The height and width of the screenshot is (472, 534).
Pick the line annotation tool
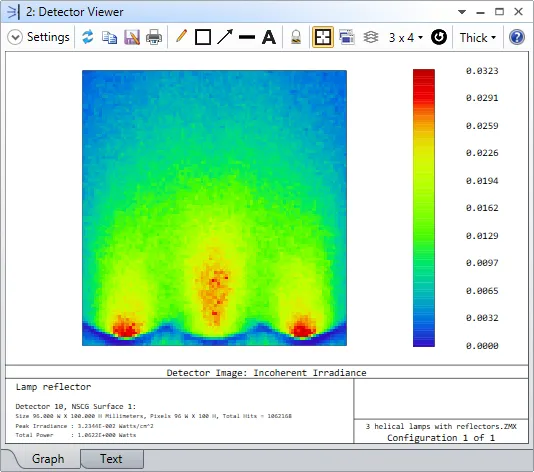pos(247,37)
